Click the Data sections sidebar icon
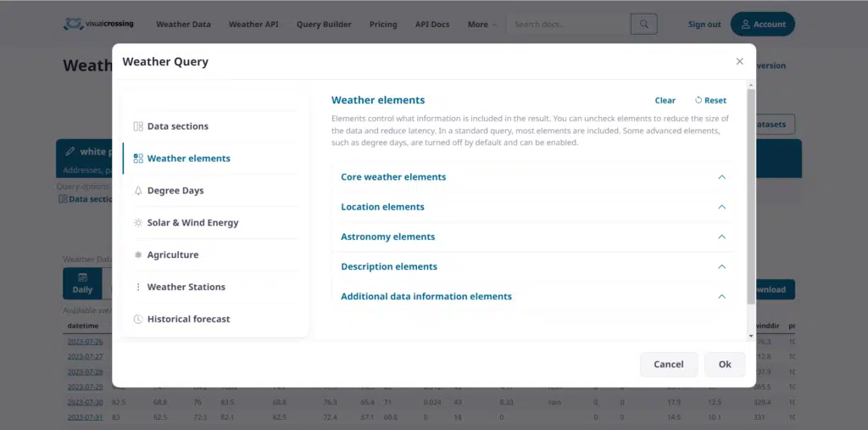Viewport: 868px width, 430px height. click(x=138, y=126)
